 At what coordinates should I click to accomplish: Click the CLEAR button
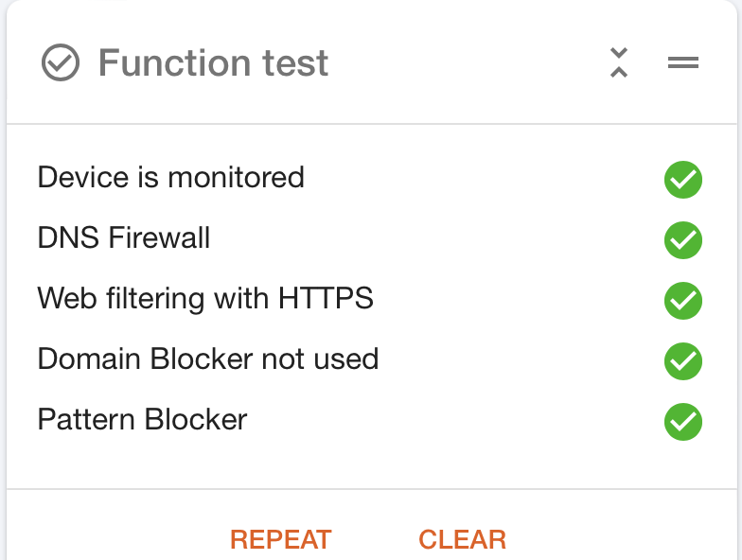coord(462,539)
